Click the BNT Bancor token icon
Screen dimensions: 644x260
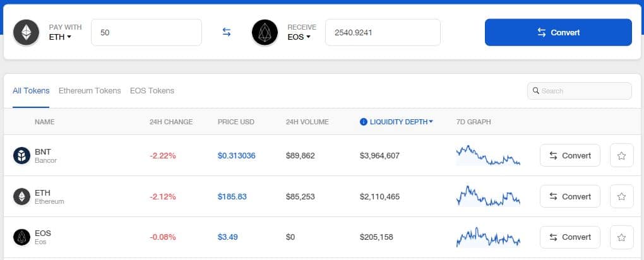point(22,156)
